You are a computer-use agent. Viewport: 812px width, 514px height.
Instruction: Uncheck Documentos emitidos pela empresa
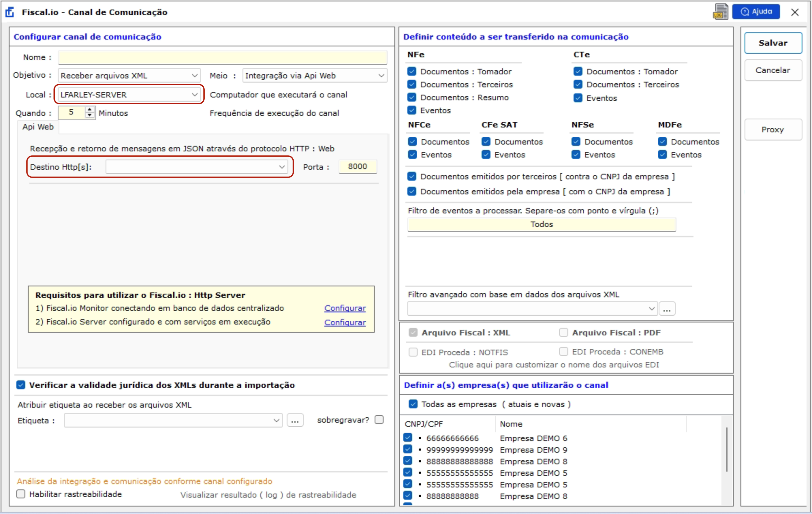click(x=412, y=191)
